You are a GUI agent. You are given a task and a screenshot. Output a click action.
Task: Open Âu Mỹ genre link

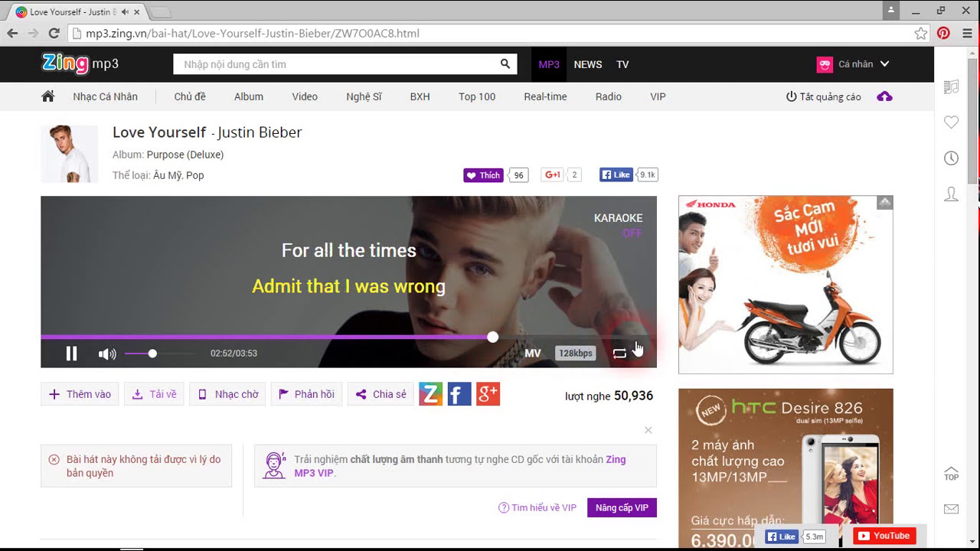point(166,175)
